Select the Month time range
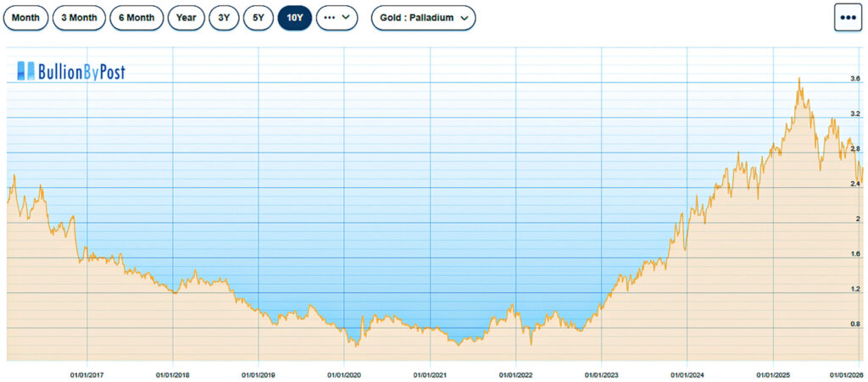Viewport: 868px width, 382px height. [x=25, y=18]
